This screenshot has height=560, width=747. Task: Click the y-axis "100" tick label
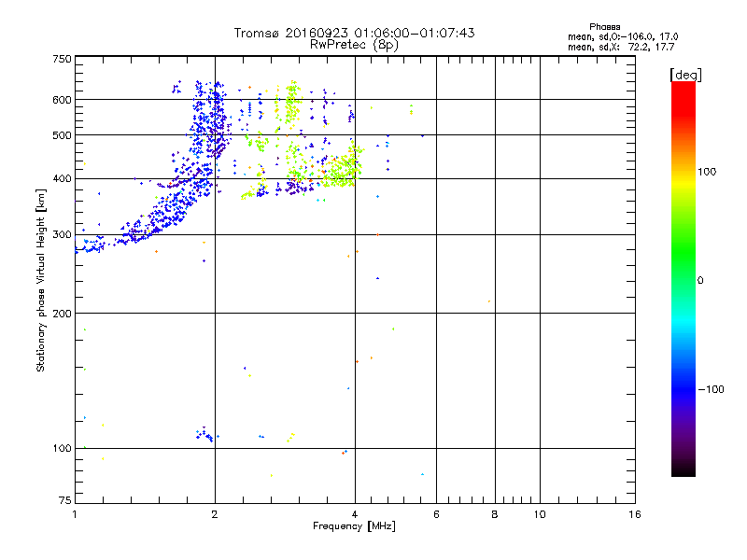click(62, 449)
